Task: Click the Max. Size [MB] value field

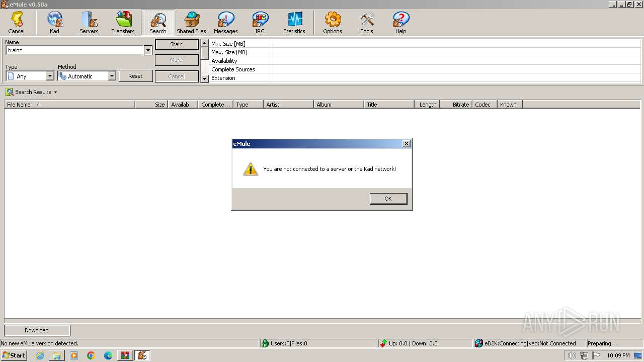Action: pyautogui.click(x=455, y=52)
